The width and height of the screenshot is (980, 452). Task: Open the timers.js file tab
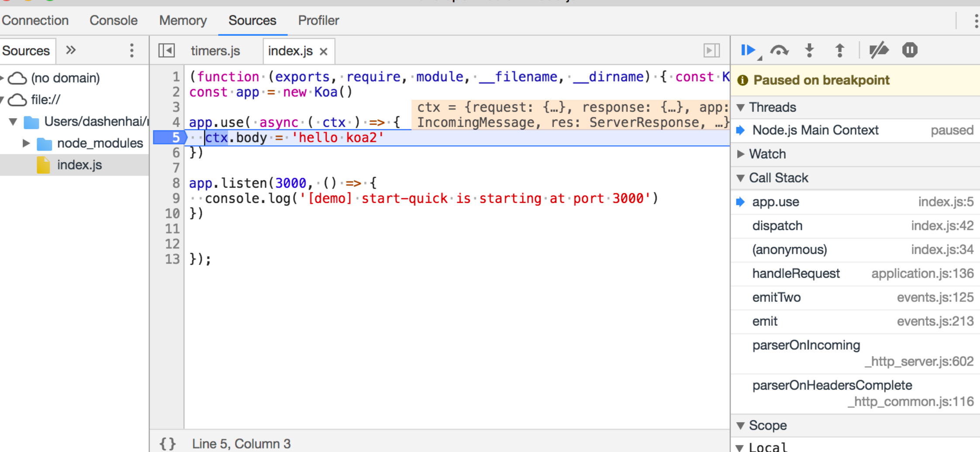click(215, 51)
